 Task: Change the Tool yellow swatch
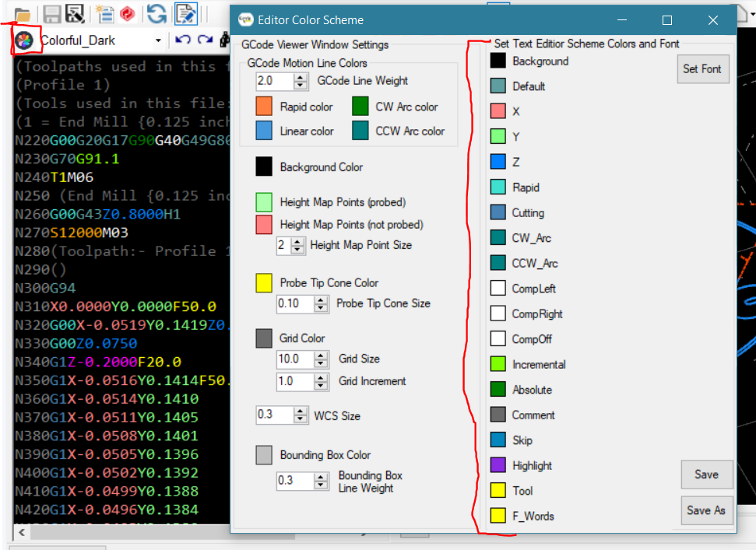498,490
